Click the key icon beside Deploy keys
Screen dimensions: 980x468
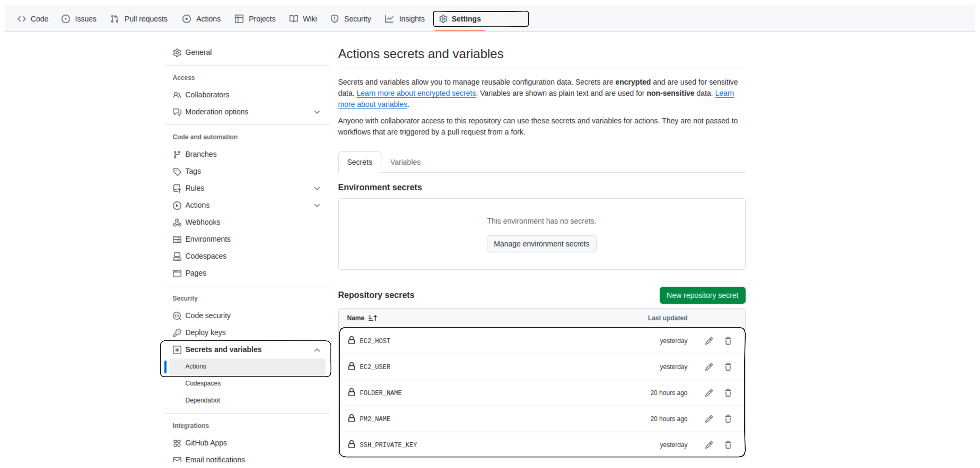[x=177, y=332]
